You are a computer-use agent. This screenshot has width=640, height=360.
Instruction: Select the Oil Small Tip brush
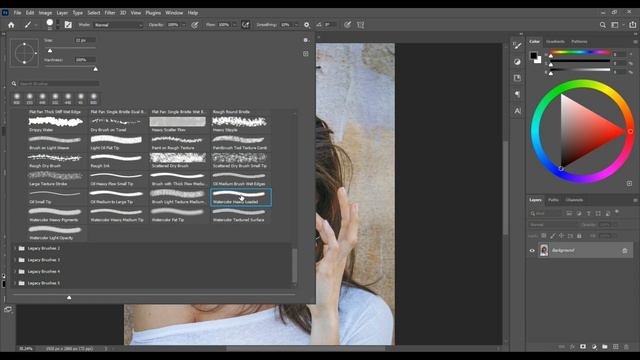point(56,198)
